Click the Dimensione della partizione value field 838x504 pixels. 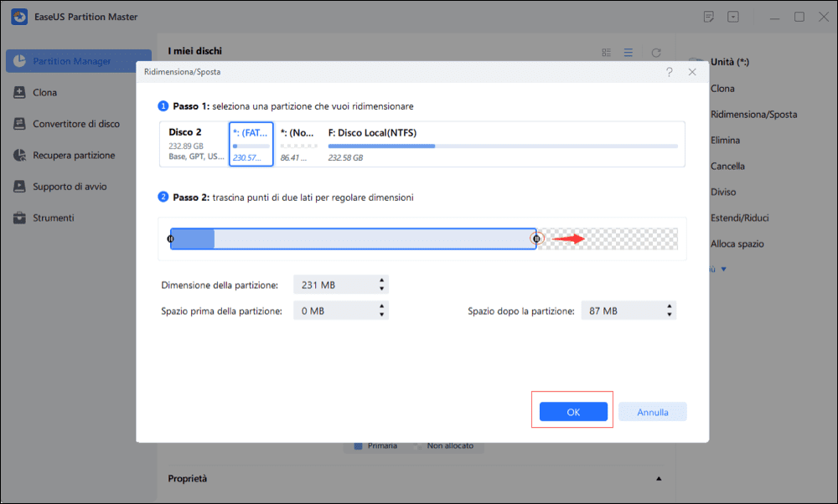[x=334, y=285]
